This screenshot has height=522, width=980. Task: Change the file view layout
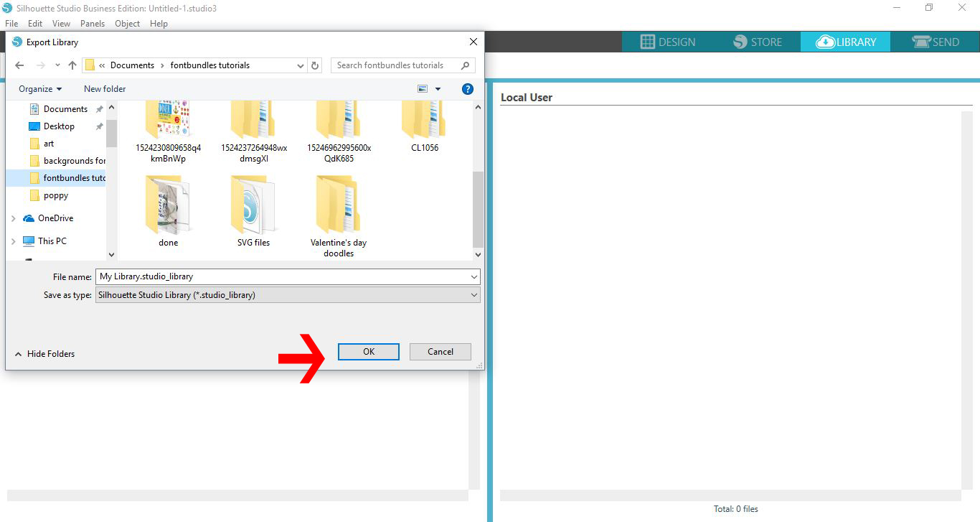(x=423, y=88)
